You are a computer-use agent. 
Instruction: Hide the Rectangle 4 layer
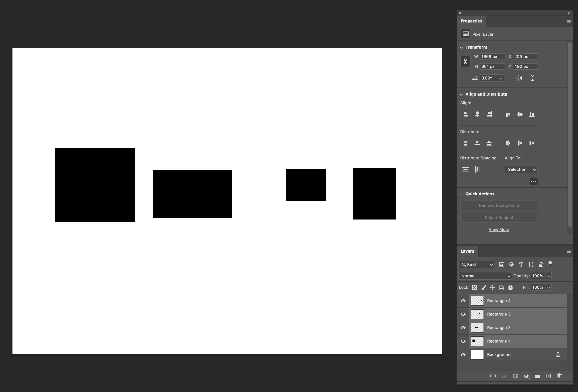pyautogui.click(x=463, y=301)
